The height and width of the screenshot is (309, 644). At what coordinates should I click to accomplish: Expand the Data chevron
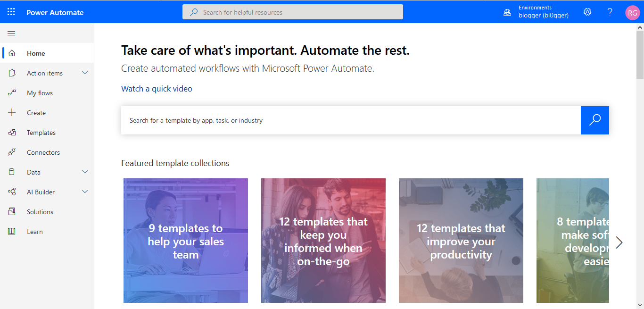[x=85, y=172]
